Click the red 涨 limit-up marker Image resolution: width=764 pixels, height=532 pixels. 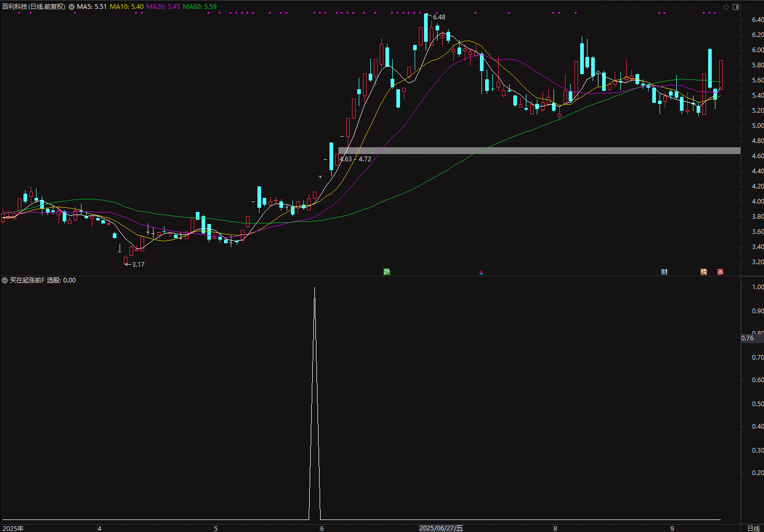tap(721, 271)
